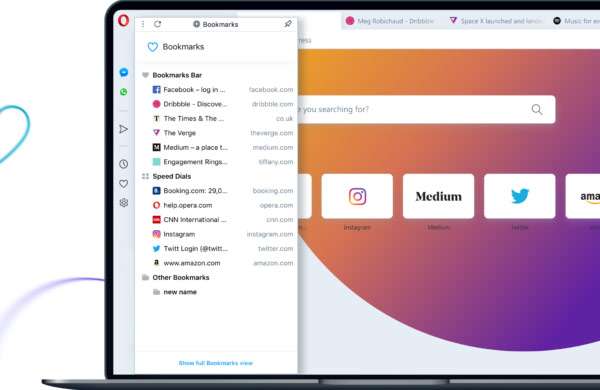Click the Twitter bookmark favicon
This screenshot has height=390, width=600.
click(x=157, y=248)
